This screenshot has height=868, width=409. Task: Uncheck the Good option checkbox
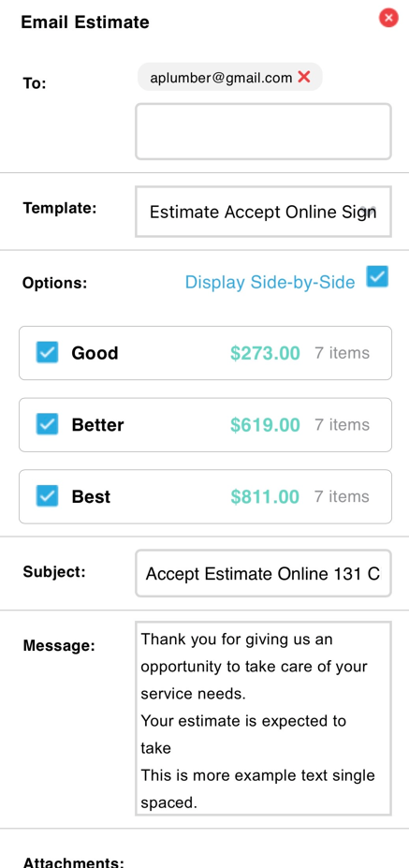[x=47, y=352]
